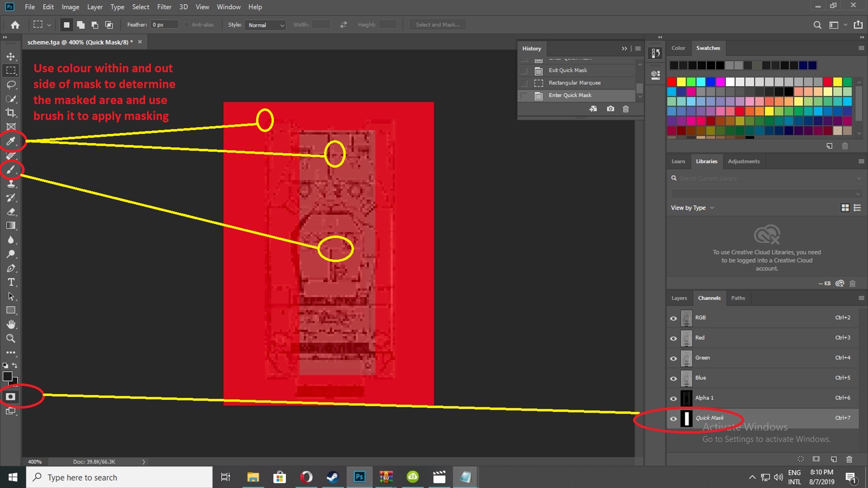The height and width of the screenshot is (488, 868).
Task: Switch to the Layers tab
Action: pyautogui.click(x=679, y=298)
